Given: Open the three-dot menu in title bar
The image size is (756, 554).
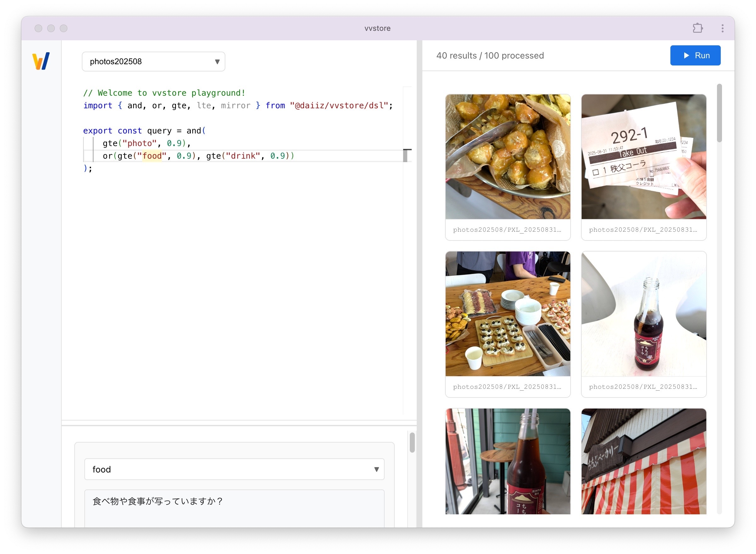Looking at the screenshot, I should (x=722, y=28).
